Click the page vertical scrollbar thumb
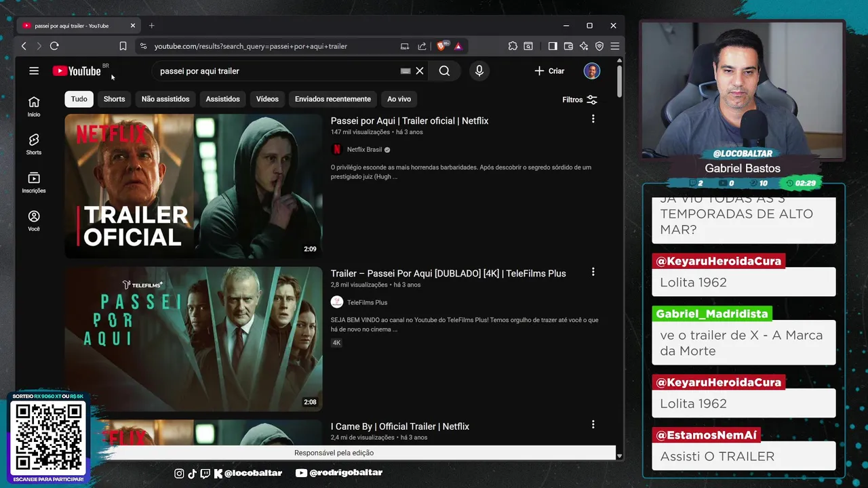Viewport: 868px width, 488px height. pos(619,81)
